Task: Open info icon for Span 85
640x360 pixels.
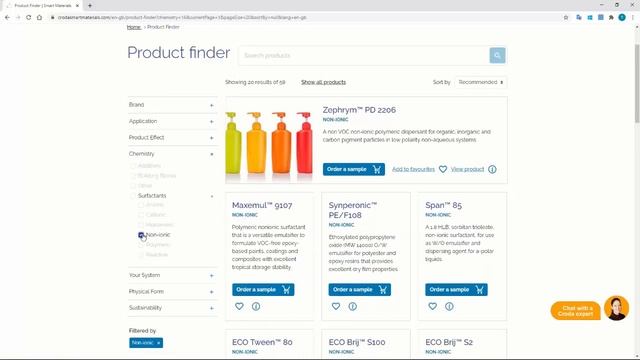Action: pos(449,306)
